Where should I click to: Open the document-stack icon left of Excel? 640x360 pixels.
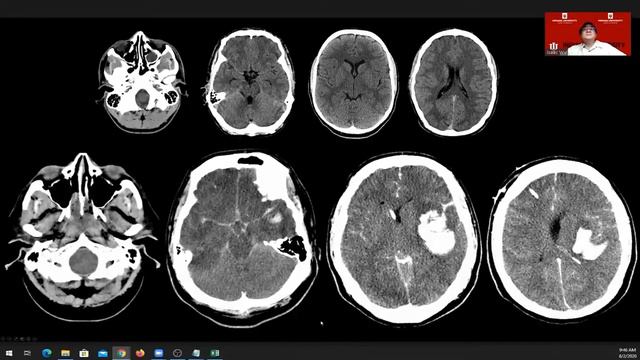(196, 353)
